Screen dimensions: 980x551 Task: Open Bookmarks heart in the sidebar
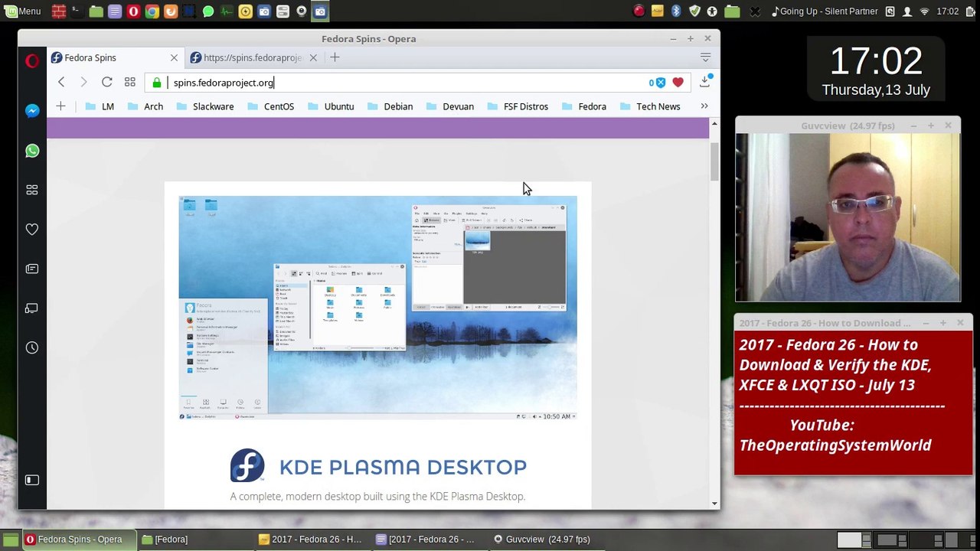coord(32,230)
